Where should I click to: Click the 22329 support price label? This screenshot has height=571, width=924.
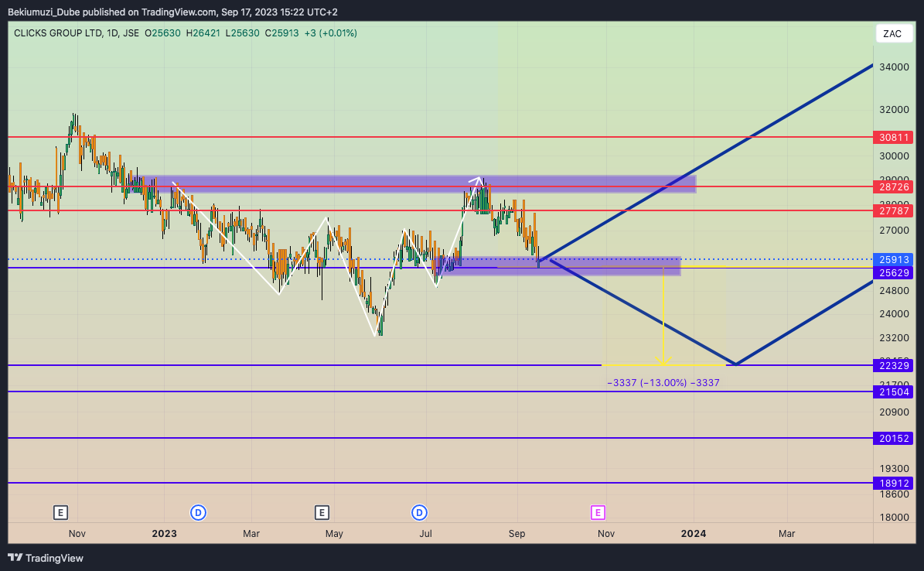[x=893, y=366]
